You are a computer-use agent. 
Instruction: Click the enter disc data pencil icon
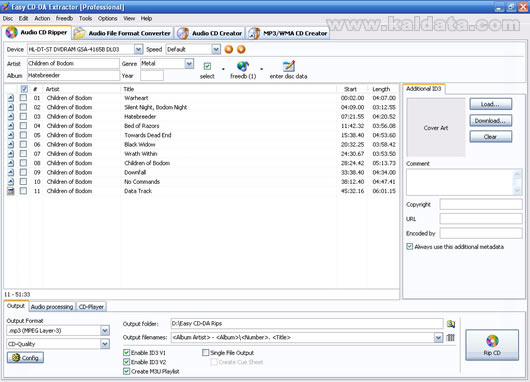pyautogui.click(x=289, y=66)
